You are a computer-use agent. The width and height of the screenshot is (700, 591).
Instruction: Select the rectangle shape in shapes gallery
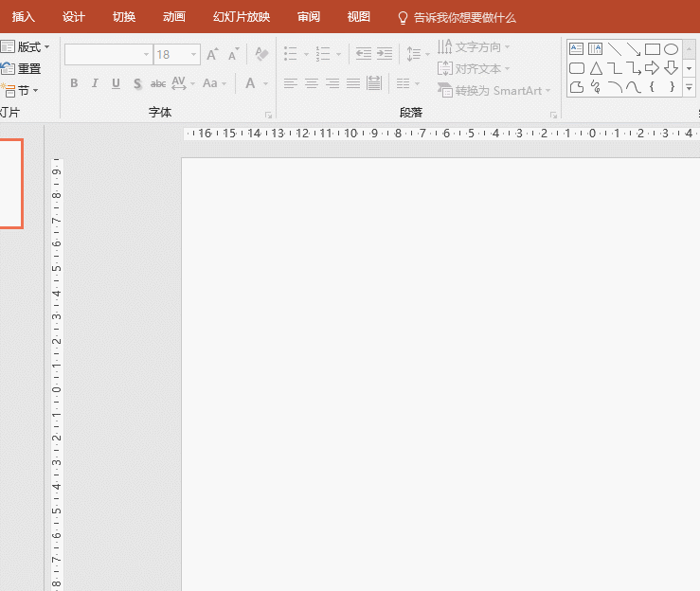coord(653,49)
